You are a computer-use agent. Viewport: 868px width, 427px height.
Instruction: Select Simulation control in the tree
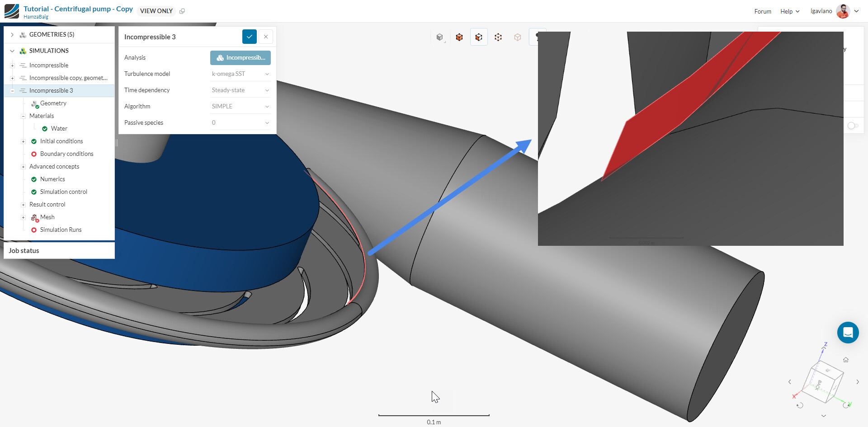click(64, 192)
